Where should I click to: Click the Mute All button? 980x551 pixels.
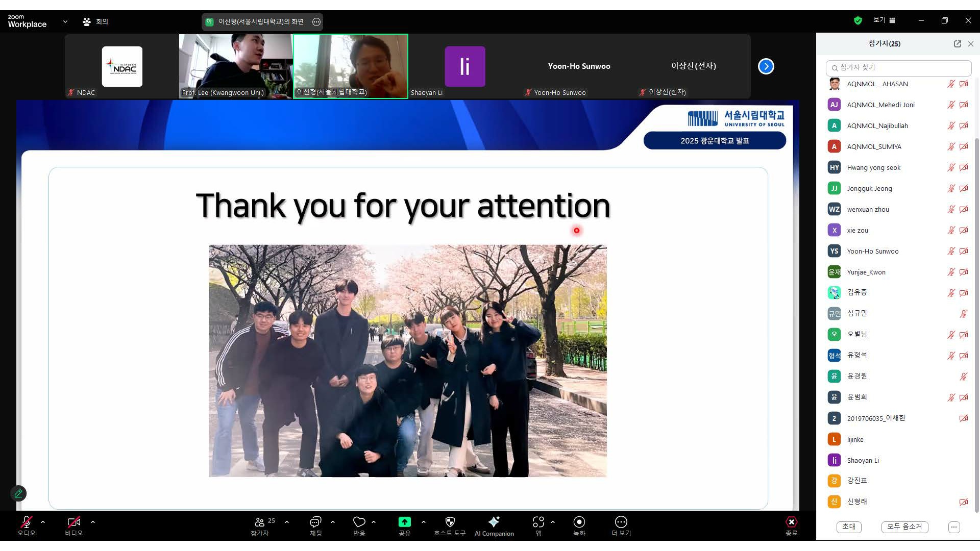click(x=904, y=527)
